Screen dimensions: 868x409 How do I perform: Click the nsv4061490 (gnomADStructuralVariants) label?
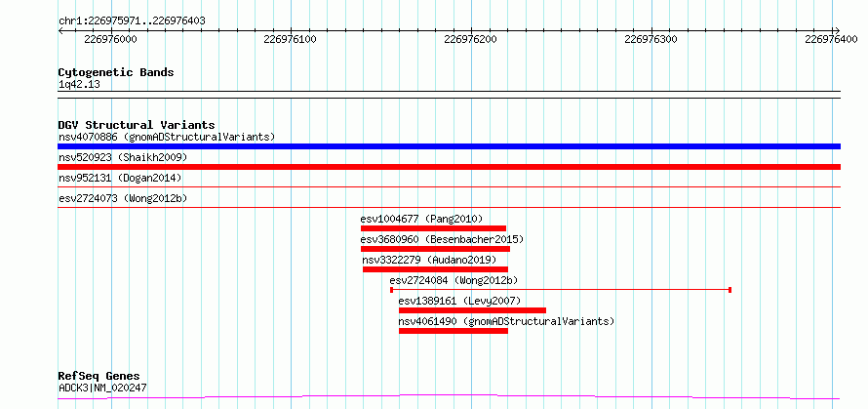pyautogui.click(x=506, y=321)
